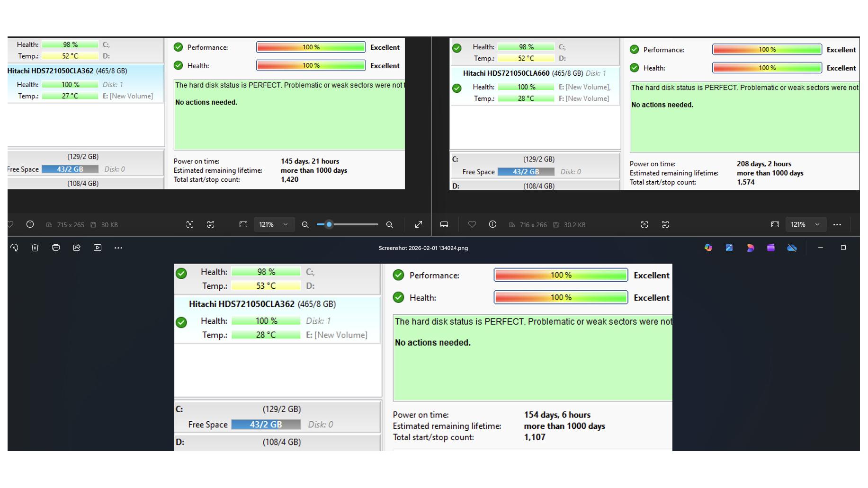Image resolution: width=868 pixels, height=488 pixels.
Task: Enter full screen with the diagonal arrows button
Action: pos(419,225)
